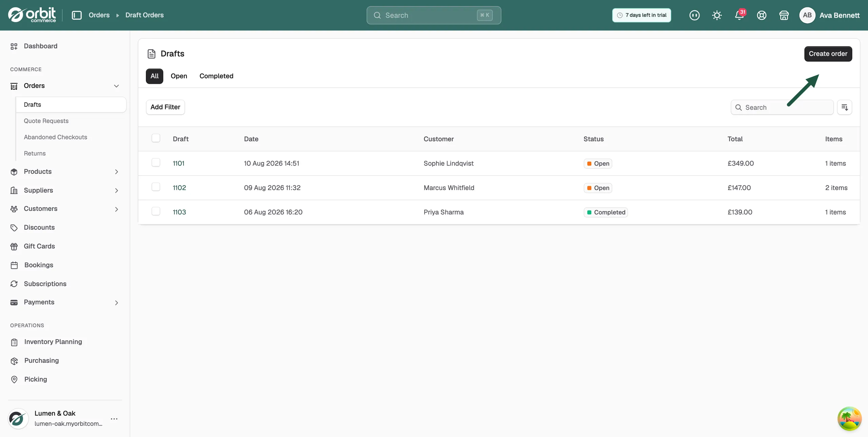Open the storefront icon in header
The height and width of the screenshot is (437, 868).
click(x=784, y=15)
